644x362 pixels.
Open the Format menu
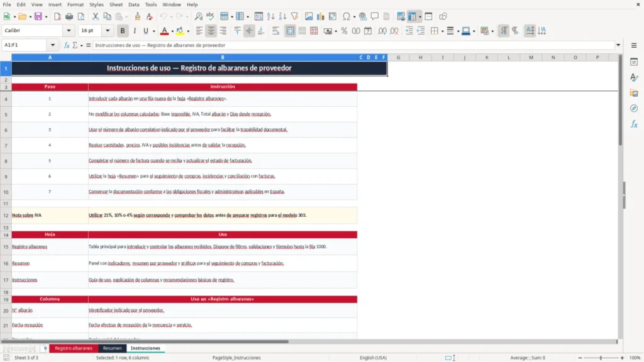[75, 4]
